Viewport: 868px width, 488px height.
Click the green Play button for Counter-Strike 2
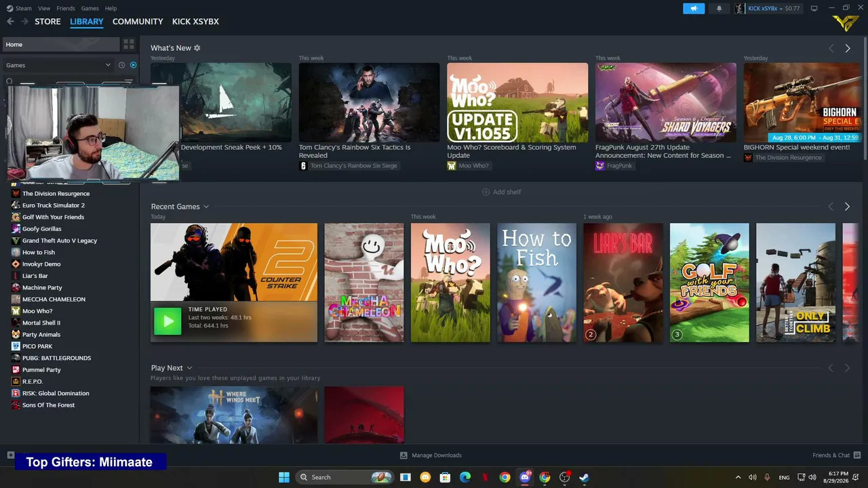click(x=167, y=321)
